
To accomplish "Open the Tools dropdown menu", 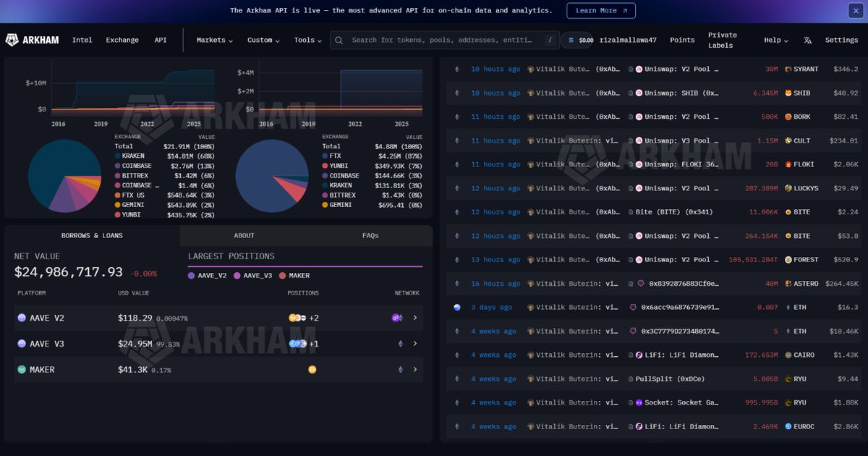I will [x=308, y=41].
